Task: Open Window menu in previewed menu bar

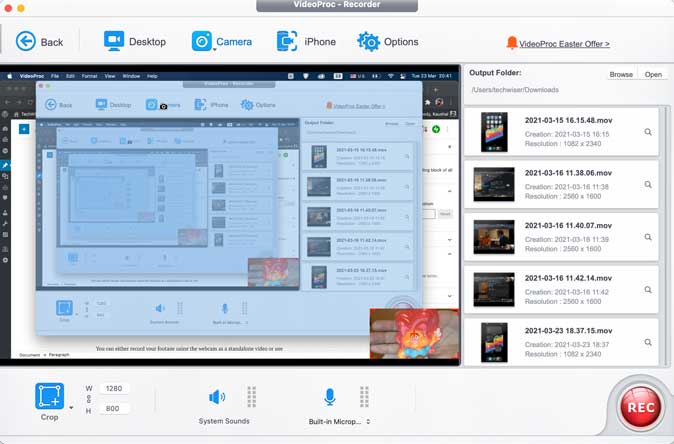Action: coord(131,76)
